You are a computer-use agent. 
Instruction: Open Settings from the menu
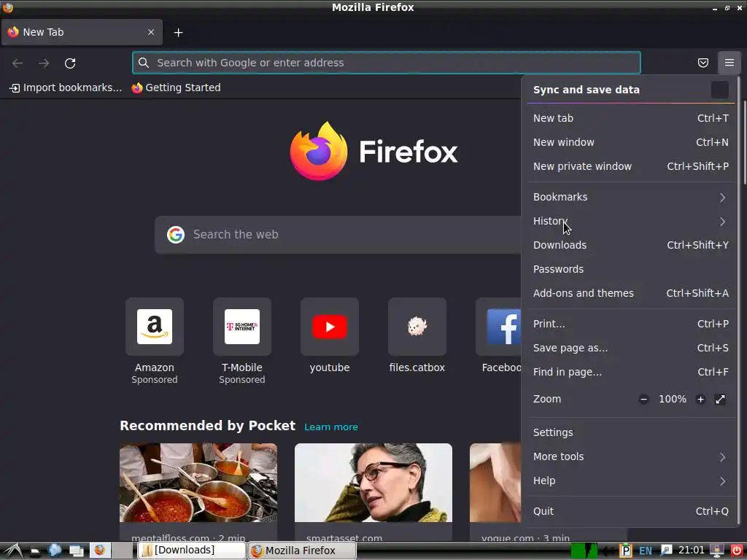tap(630, 432)
